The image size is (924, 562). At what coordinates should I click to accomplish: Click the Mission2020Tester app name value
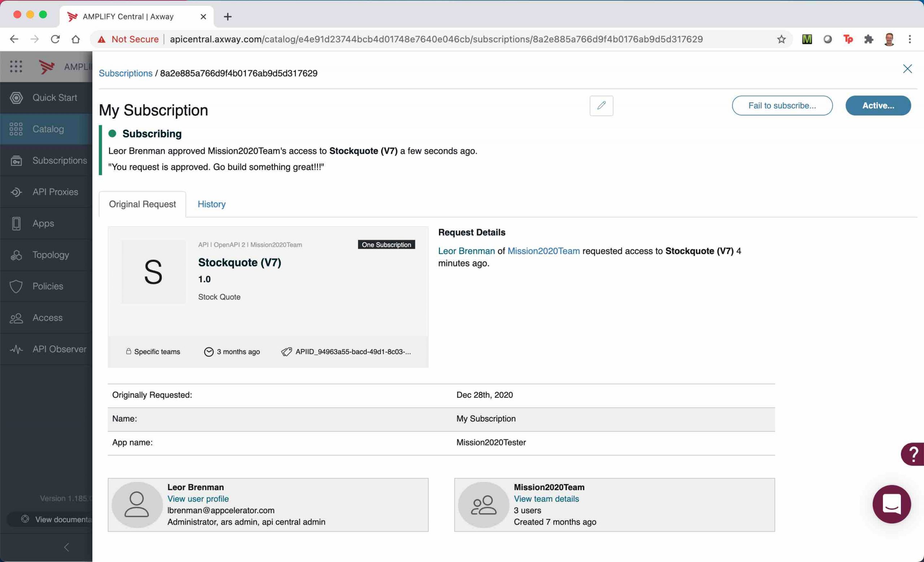click(491, 443)
